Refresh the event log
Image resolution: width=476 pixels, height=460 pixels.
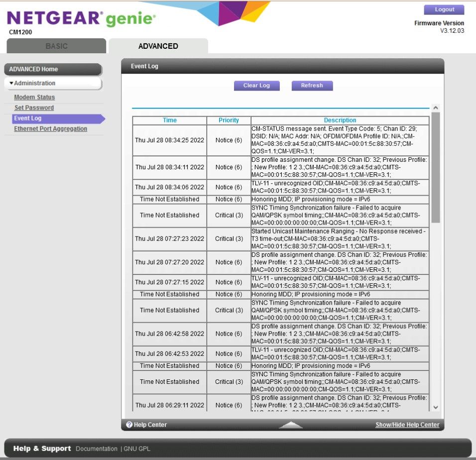pos(312,85)
